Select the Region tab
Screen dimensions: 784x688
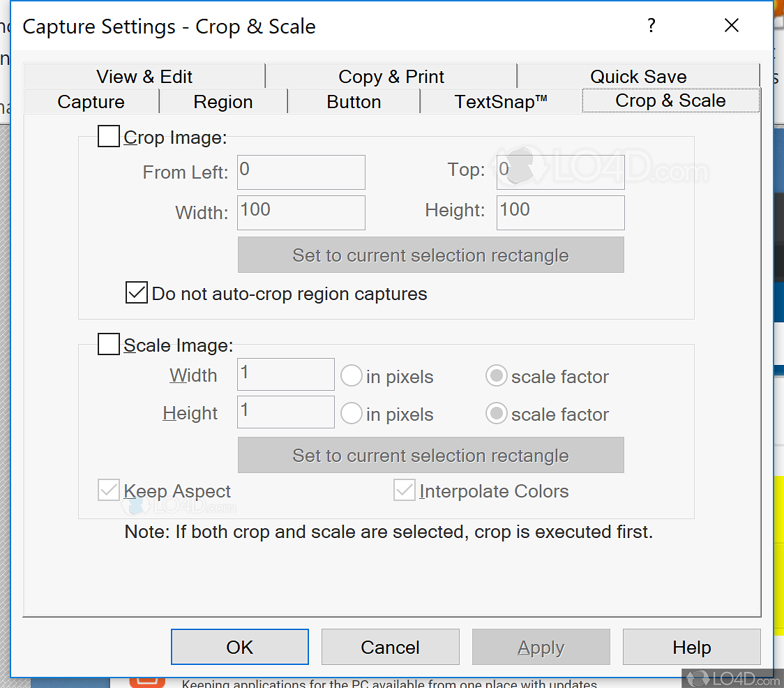point(223,102)
